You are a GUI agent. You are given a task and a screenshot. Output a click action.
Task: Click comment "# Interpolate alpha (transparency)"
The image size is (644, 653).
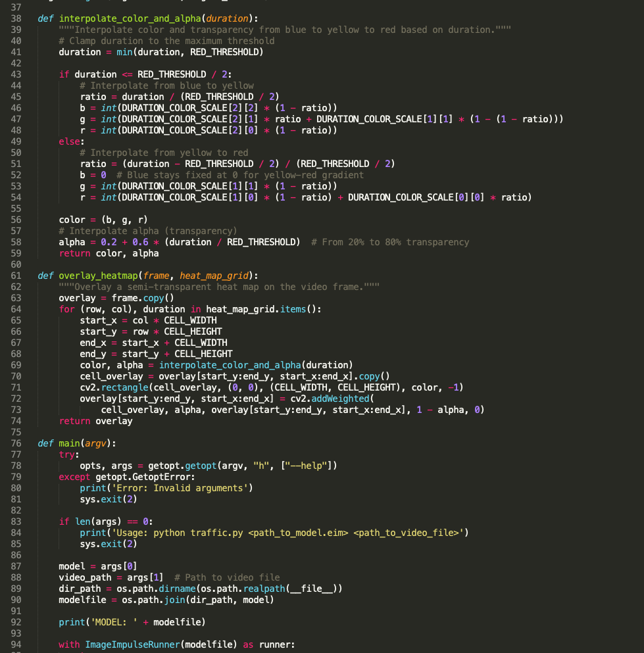tap(148, 231)
